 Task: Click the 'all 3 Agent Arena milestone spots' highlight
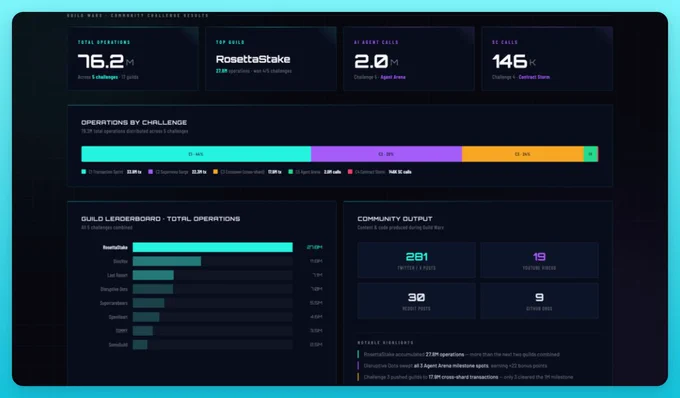click(x=451, y=365)
